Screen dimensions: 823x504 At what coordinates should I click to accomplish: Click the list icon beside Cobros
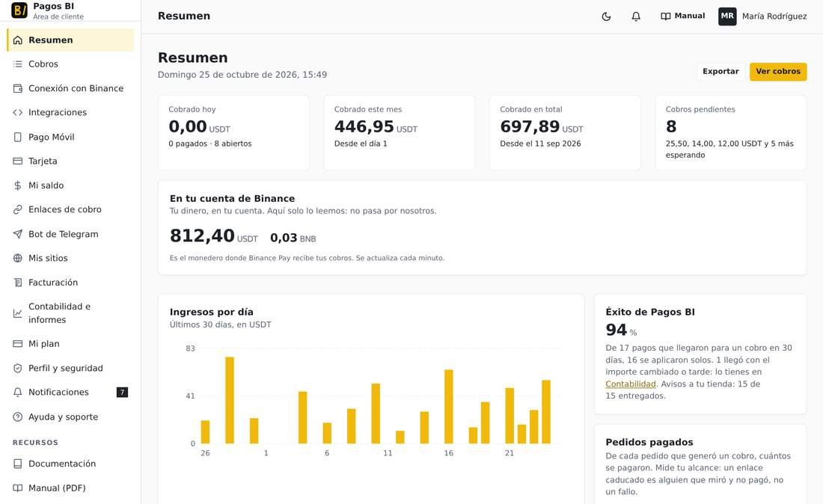pyautogui.click(x=18, y=64)
